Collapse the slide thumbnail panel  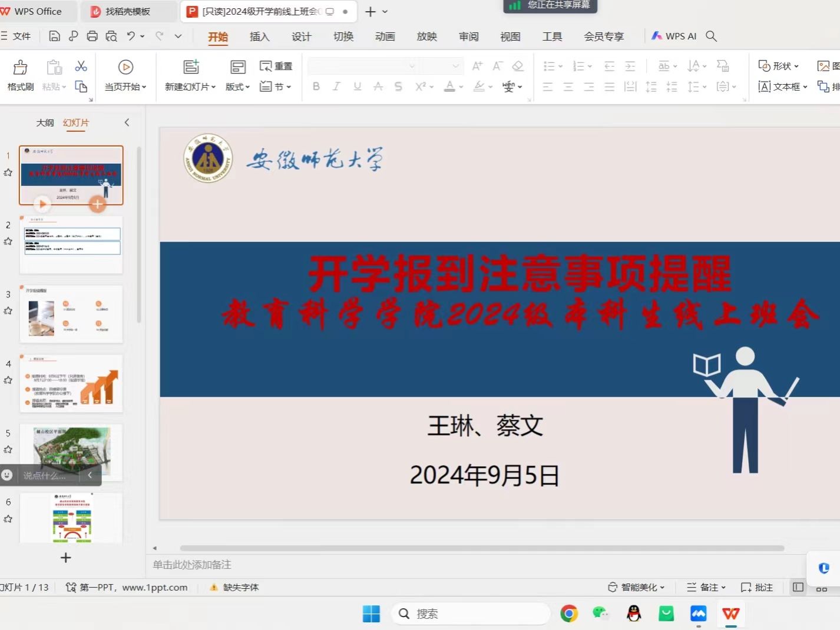[x=127, y=122]
